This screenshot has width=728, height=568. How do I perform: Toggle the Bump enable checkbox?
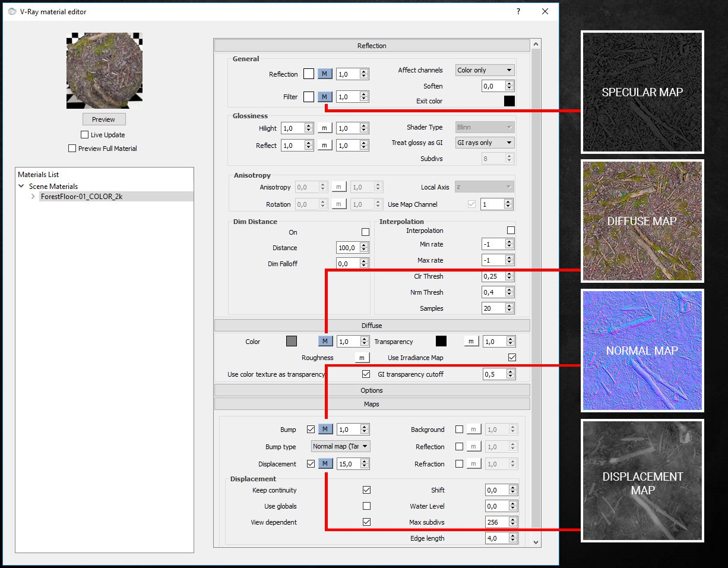click(x=311, y=430)
